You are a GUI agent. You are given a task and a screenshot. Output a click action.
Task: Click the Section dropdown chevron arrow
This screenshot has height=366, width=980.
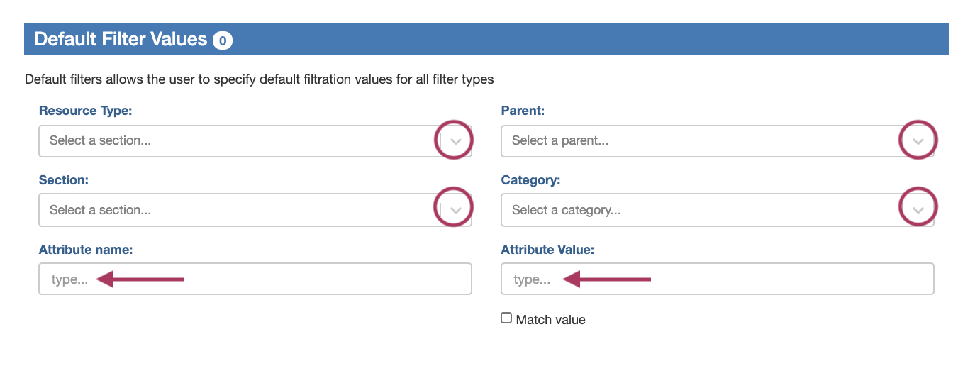456,210
